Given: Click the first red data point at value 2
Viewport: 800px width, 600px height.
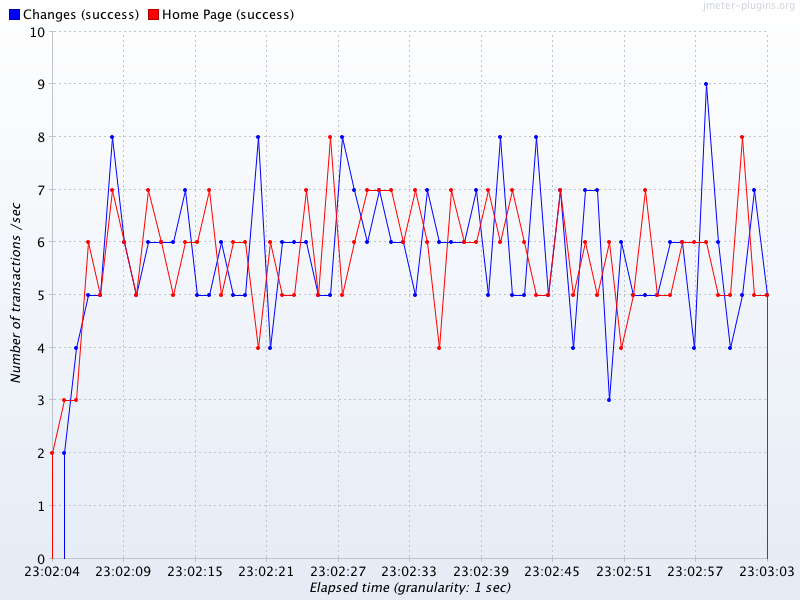Looking at the screenshot, I should pyautogui.click(x=52, y=453).
